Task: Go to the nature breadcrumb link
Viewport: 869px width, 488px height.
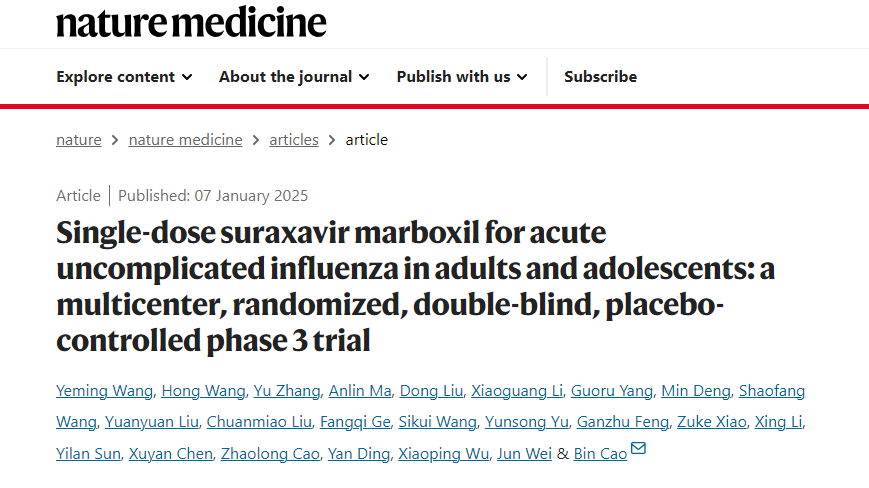Action: tap(79, 140)
